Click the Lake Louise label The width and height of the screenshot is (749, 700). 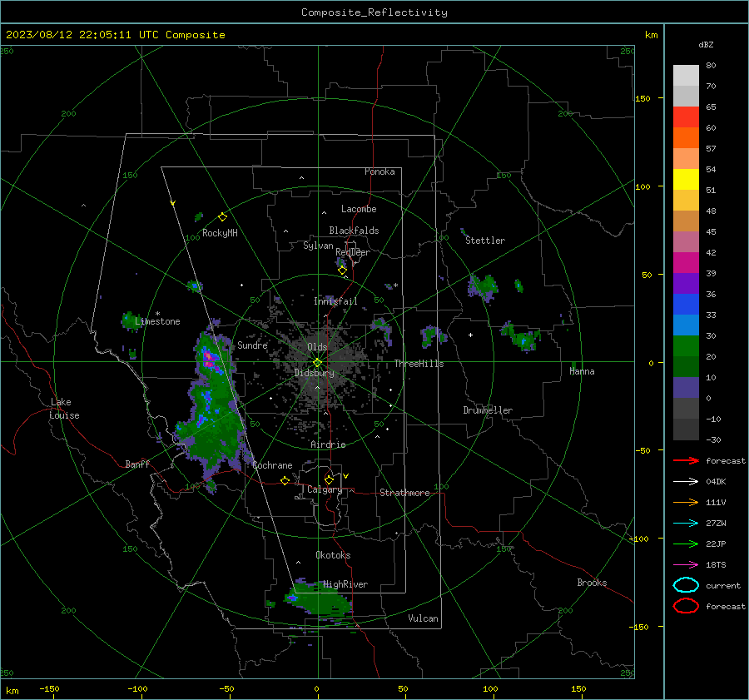coord(64,409)
